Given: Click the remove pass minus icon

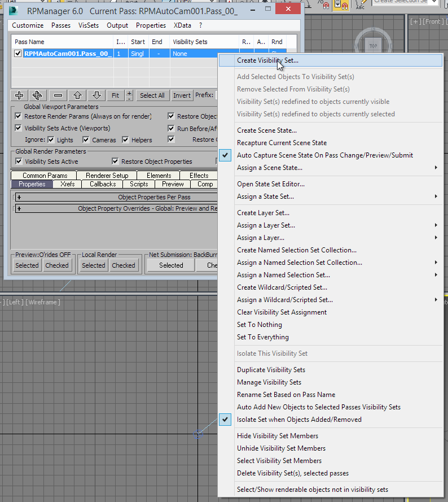Looking at the screenshot, I should pyautogui.click(x=58, y=95).
